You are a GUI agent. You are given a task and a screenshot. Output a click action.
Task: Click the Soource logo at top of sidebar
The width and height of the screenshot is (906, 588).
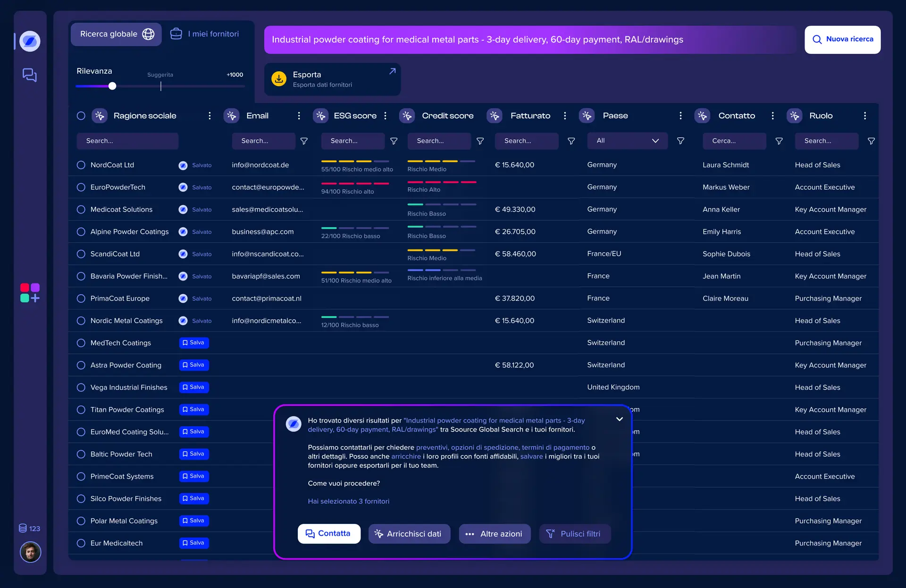[x=30, y=41]
